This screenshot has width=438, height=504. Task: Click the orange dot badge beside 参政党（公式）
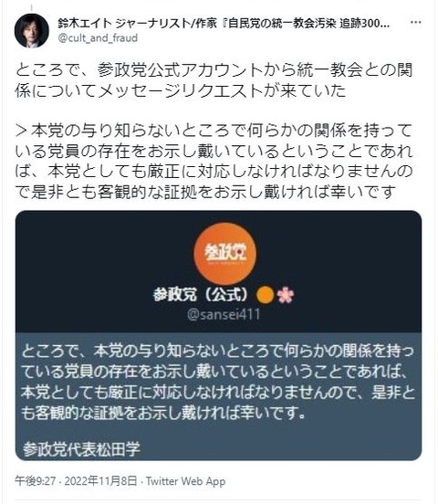click(265, 295)
